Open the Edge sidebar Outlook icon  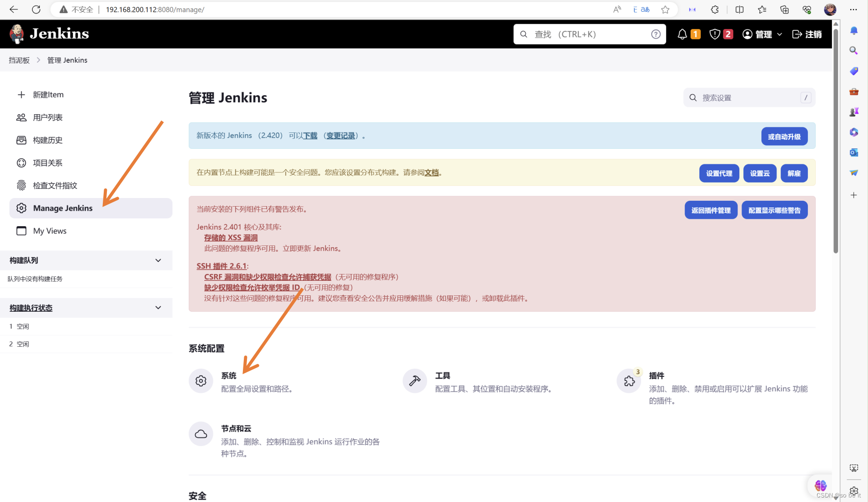[x=854, y=152]
